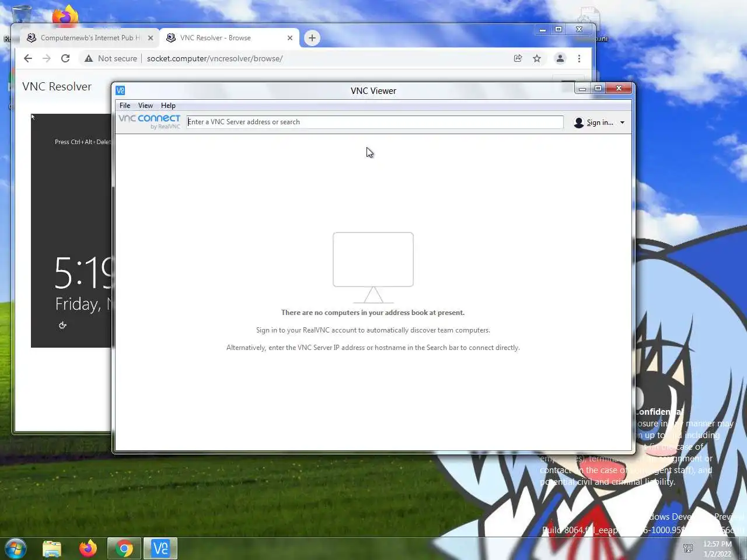Open the Chrome profile icon
The image size is (747, 560).
coord(560,58)
